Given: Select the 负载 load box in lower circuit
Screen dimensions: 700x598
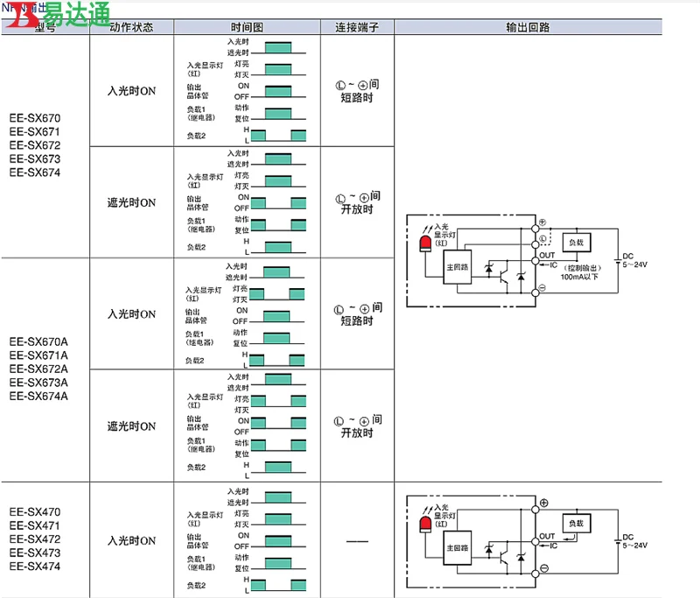Looking at the screenshot, I should point(577,523).
